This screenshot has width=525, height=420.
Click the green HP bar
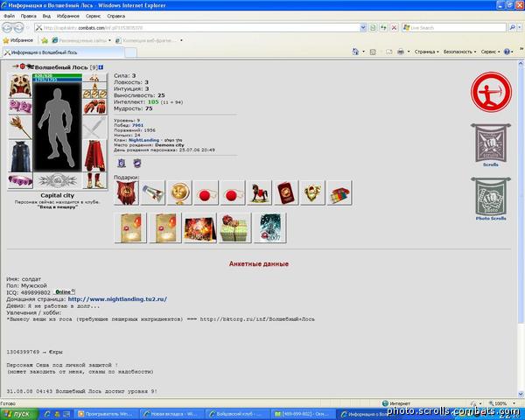pyautogui.click(x=58, y=76)
